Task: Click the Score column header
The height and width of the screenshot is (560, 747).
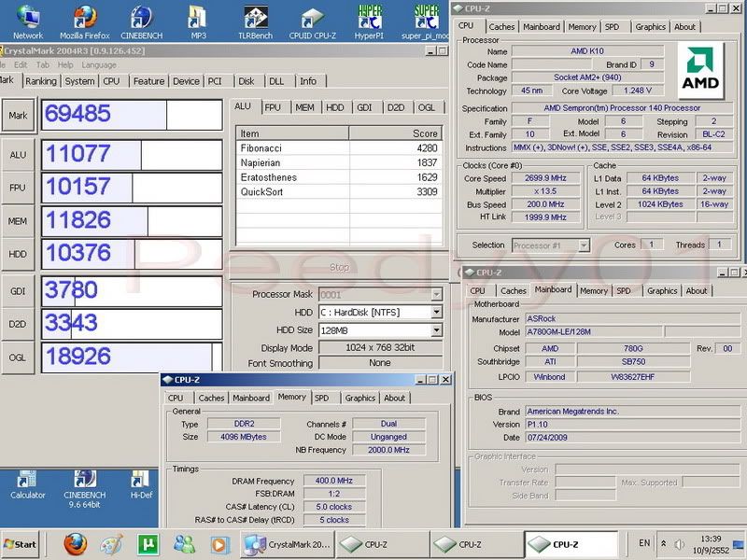Action: coord(396,133)
